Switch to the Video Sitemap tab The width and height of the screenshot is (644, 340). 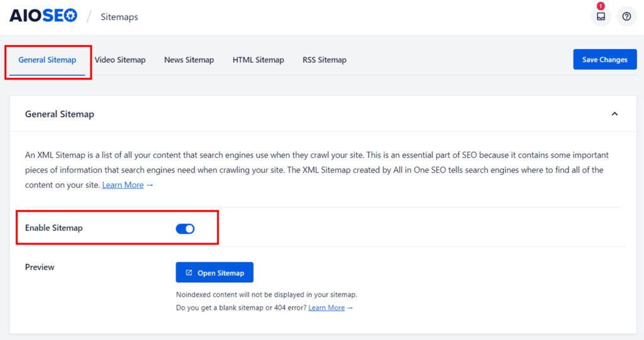coord(120,60)
